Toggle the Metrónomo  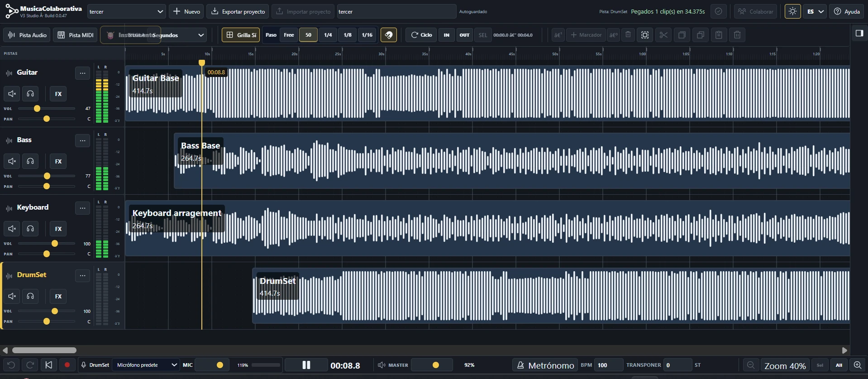click(545, 365)
